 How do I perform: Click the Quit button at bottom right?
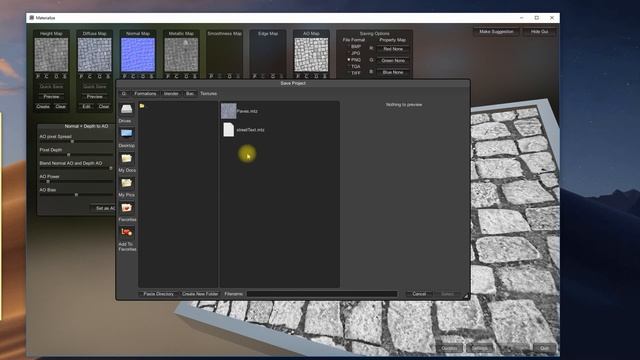pos(544,348)
